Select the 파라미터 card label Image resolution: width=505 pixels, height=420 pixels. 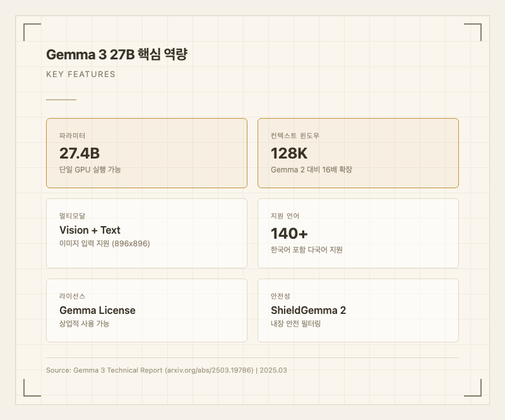pyautogui.click(x=72, y=136)
